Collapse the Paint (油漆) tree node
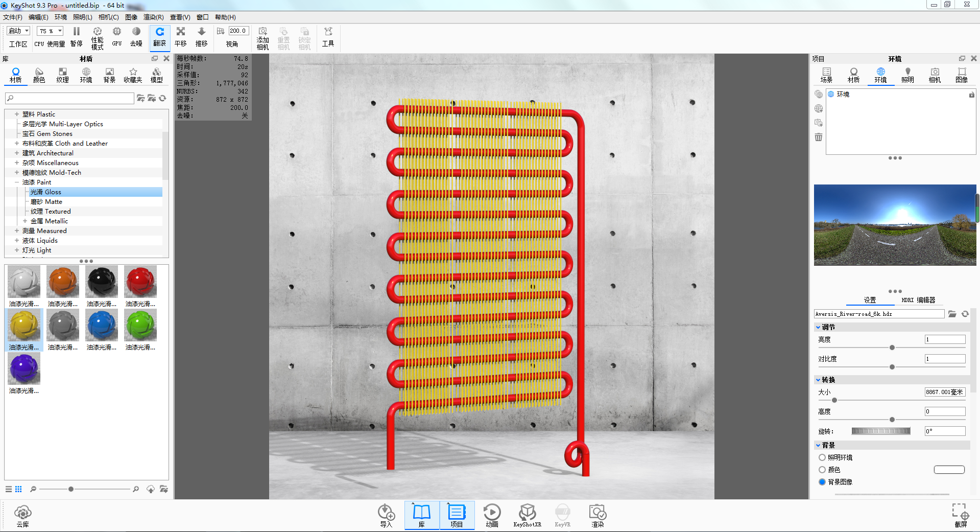 tap(17, 182)
